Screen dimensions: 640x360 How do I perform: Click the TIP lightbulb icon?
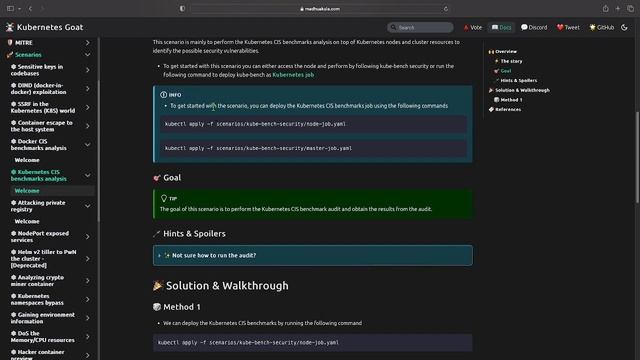click(164, 198)
